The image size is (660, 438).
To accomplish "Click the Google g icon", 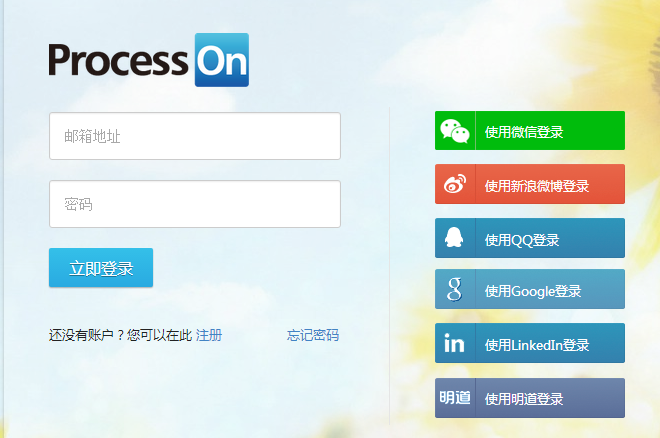I will [455, 289].
